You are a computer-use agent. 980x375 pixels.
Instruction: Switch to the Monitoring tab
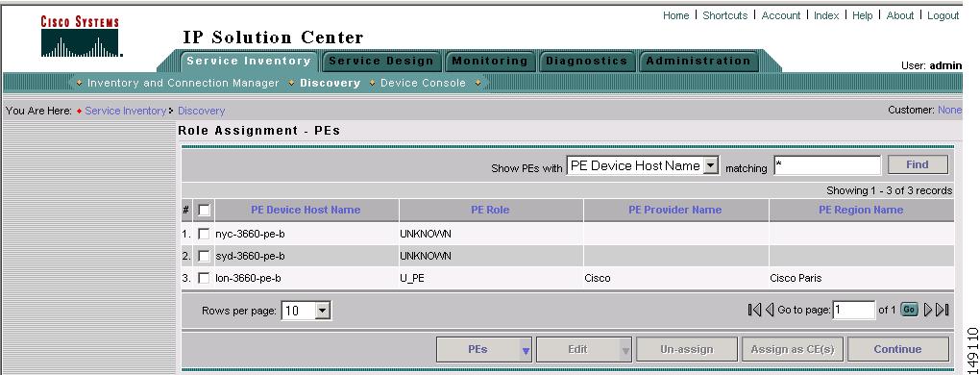click(x=490, y=62)
